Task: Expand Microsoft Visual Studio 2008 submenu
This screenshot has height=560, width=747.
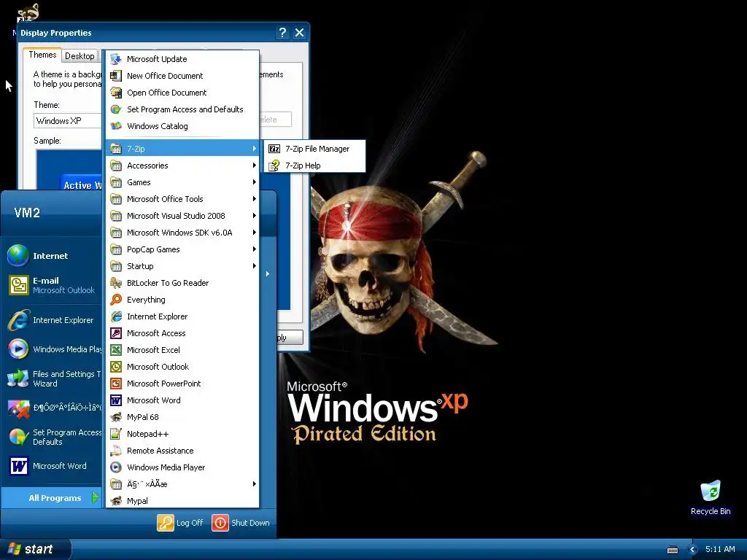Action: pos(182,216)
